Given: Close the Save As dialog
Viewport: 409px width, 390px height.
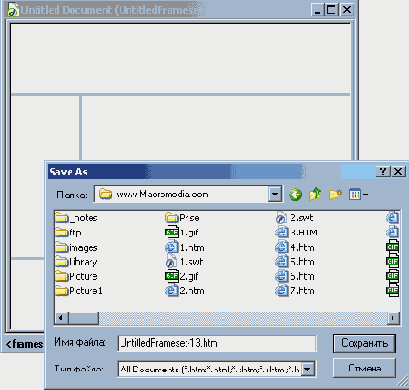Looking at the screenshot, I should [x=398, y=171].
